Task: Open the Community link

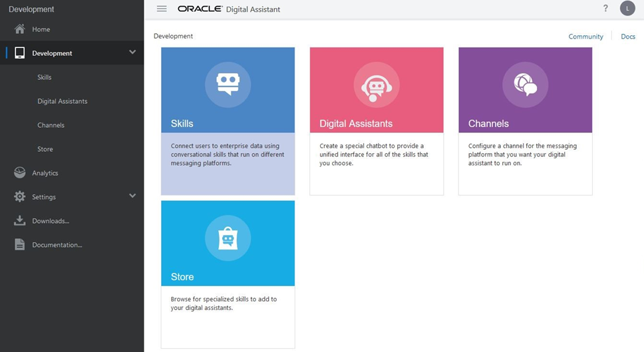Action: 585,36
